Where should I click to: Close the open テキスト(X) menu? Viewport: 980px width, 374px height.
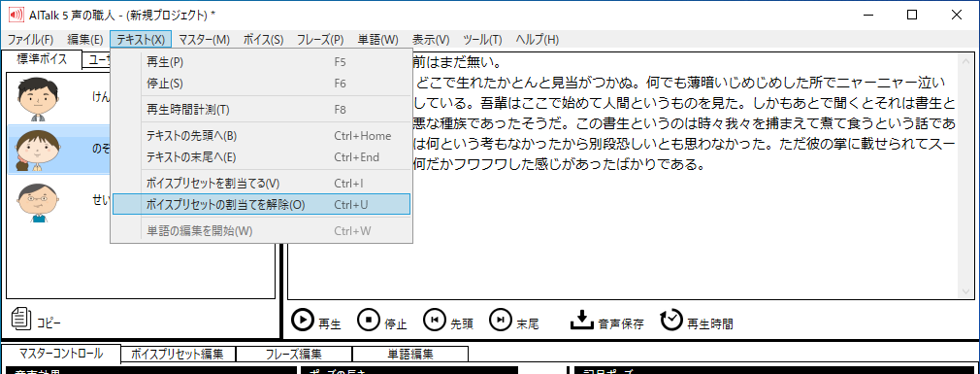pyautogui.click(x=141, y=40)
